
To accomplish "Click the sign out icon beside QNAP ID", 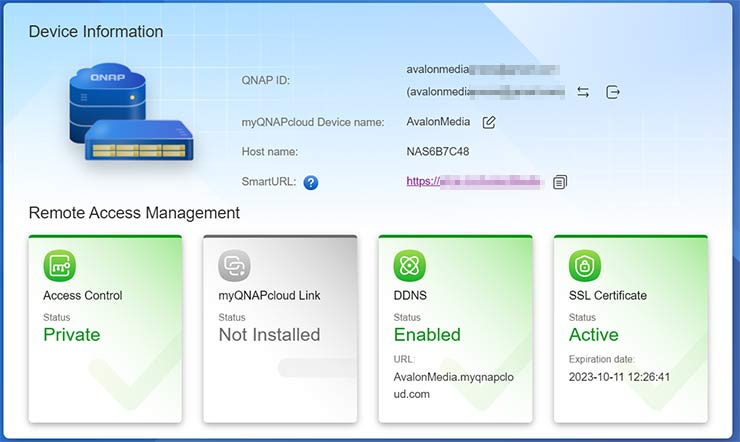I will (613, 92).
